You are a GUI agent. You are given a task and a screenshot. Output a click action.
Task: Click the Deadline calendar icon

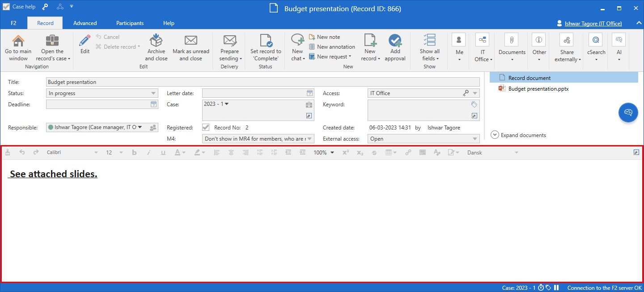pos(153,104)
